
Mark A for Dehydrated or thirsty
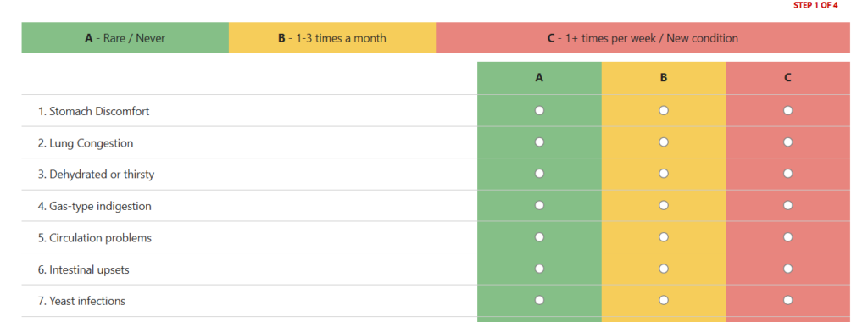(x=539, y=174)
